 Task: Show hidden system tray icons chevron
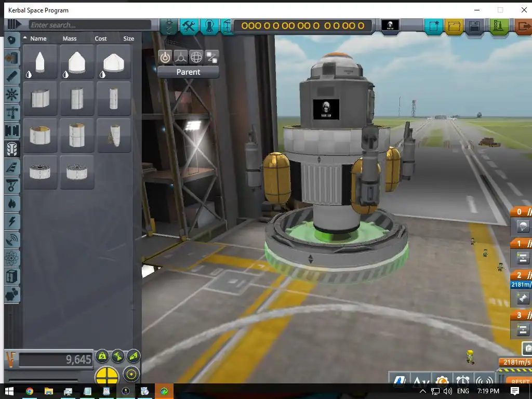(423, 391)
